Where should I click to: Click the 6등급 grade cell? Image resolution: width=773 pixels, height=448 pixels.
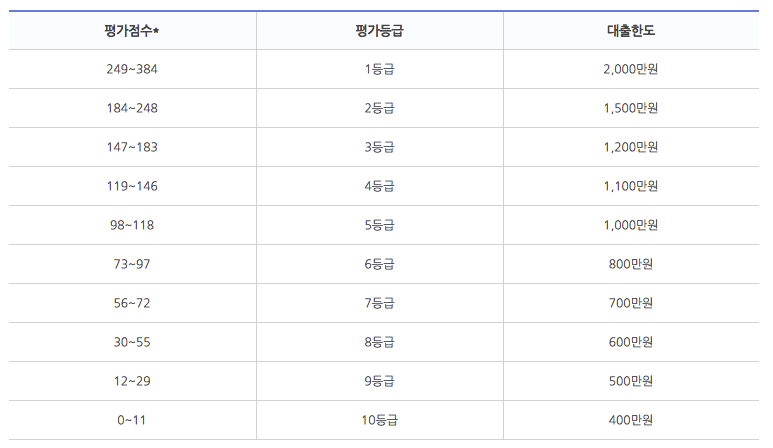(x=379, y=264)
